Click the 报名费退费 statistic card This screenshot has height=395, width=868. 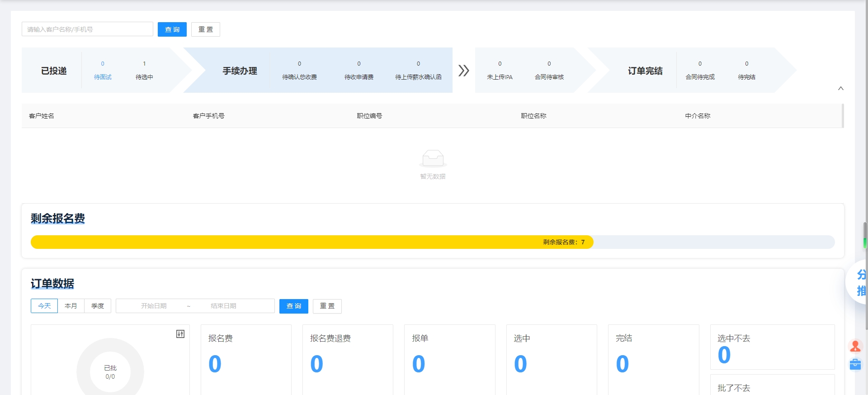click(348, 360)
